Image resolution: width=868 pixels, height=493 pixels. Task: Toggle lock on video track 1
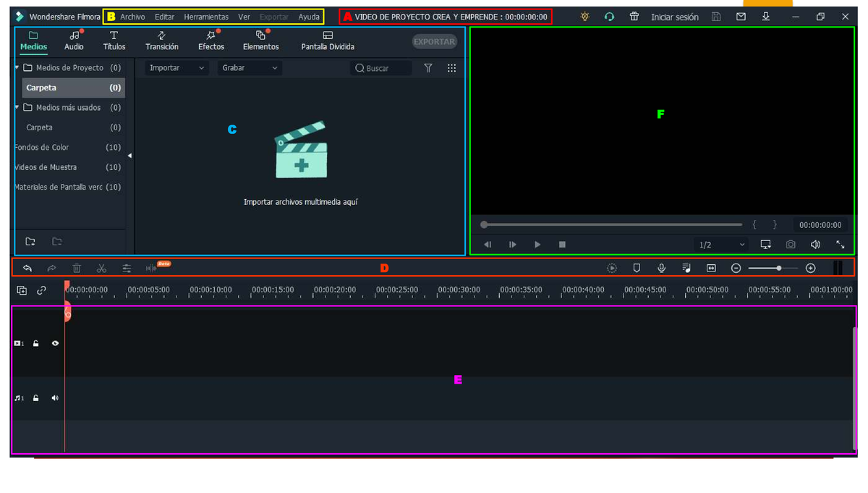click(x=36, y=344)
